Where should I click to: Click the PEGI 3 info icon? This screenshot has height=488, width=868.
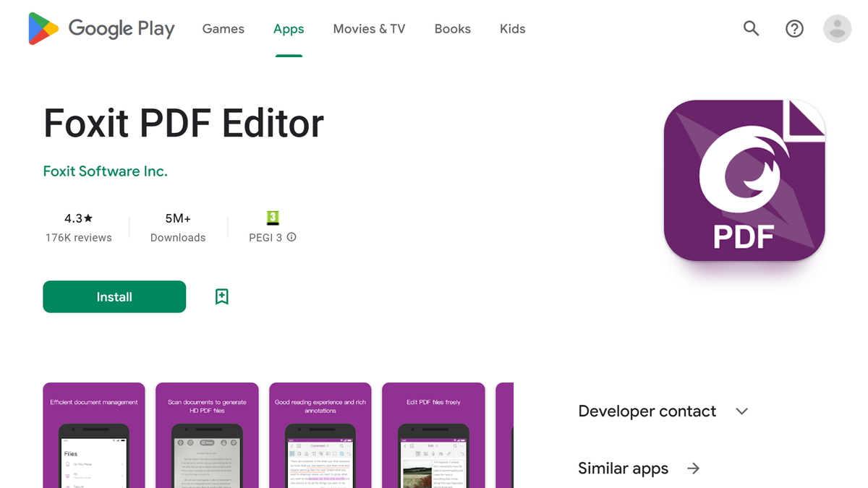pyautogui.click(x=291, y=237)
